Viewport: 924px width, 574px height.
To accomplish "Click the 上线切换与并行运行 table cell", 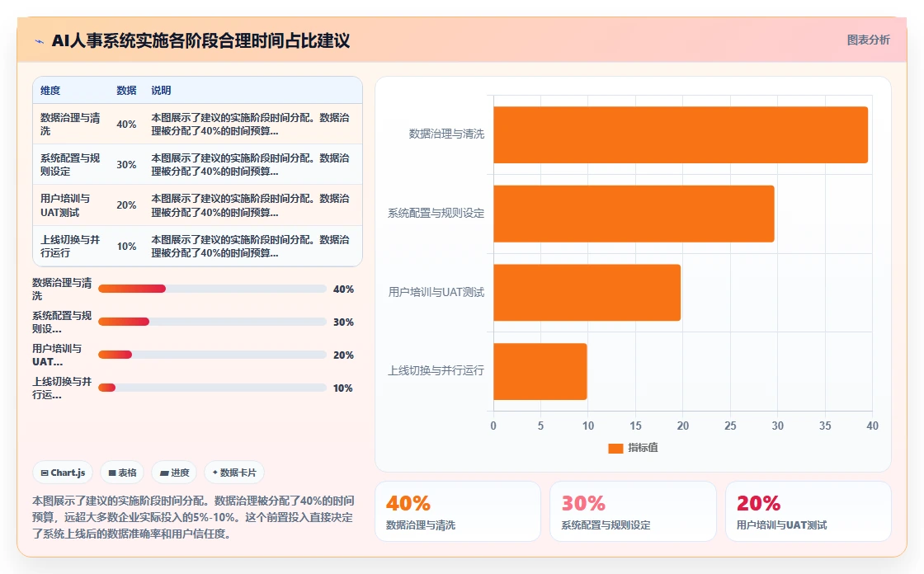I will tap(71, 247).
